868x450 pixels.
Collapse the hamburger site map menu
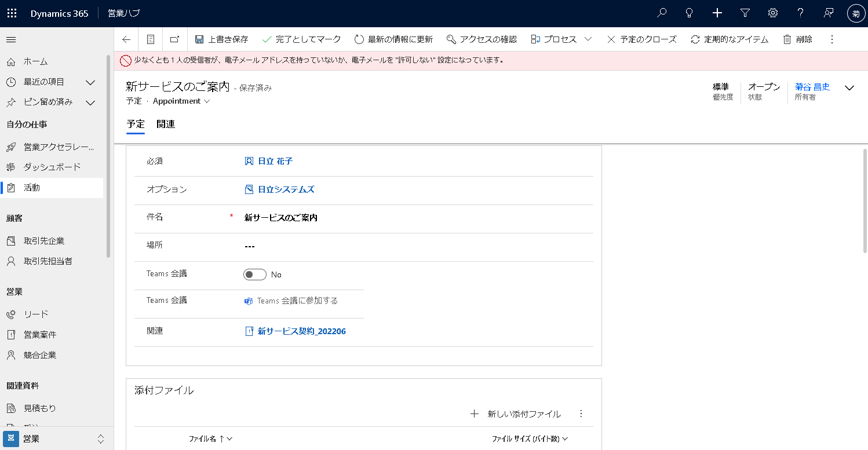click(x=11, y=39)
